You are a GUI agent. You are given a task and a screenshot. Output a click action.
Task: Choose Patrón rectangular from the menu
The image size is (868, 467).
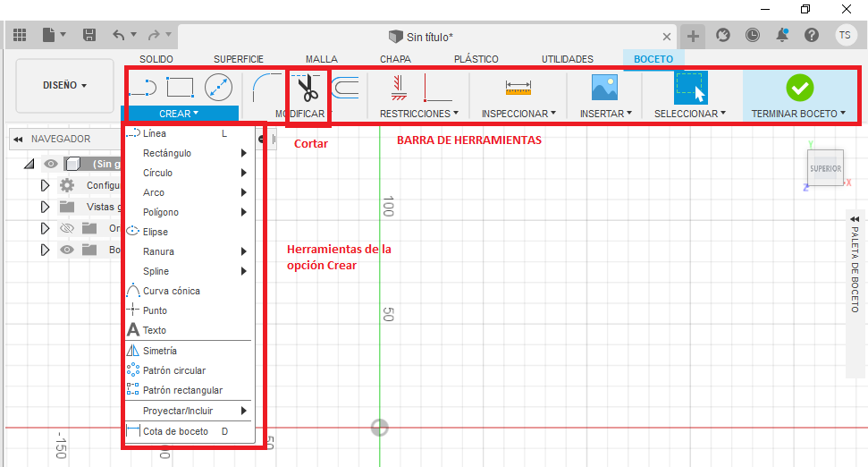(189, 390)
